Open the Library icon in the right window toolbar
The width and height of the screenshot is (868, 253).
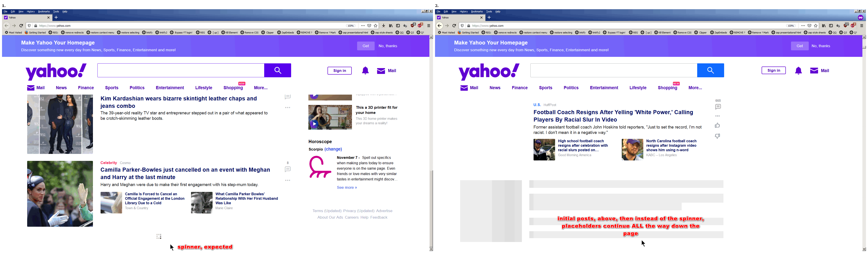click(824, 26)
